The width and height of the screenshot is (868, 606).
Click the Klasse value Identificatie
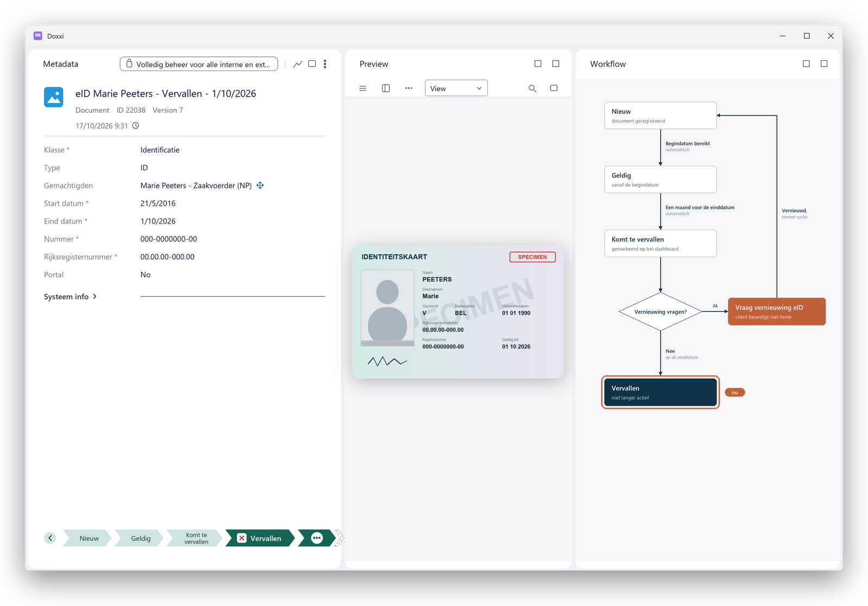(x=160, y=150)
